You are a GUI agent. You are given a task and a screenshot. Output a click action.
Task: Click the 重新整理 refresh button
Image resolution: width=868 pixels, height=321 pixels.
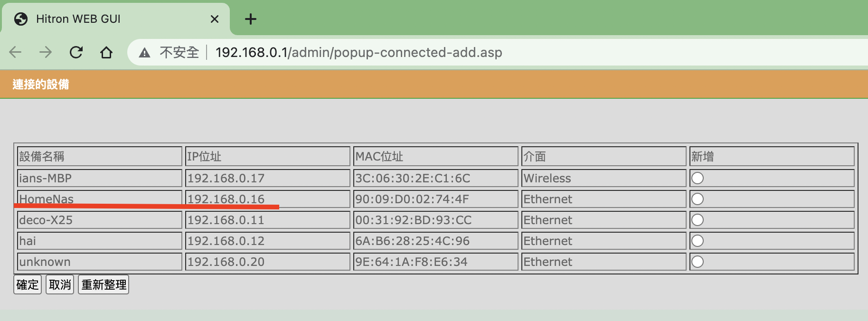(x=104, y=284)
